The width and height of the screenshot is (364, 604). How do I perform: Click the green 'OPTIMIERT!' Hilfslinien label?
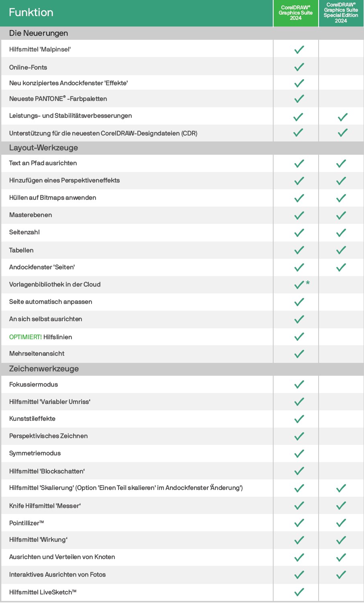pyautogui.click(x=25, y=337)
